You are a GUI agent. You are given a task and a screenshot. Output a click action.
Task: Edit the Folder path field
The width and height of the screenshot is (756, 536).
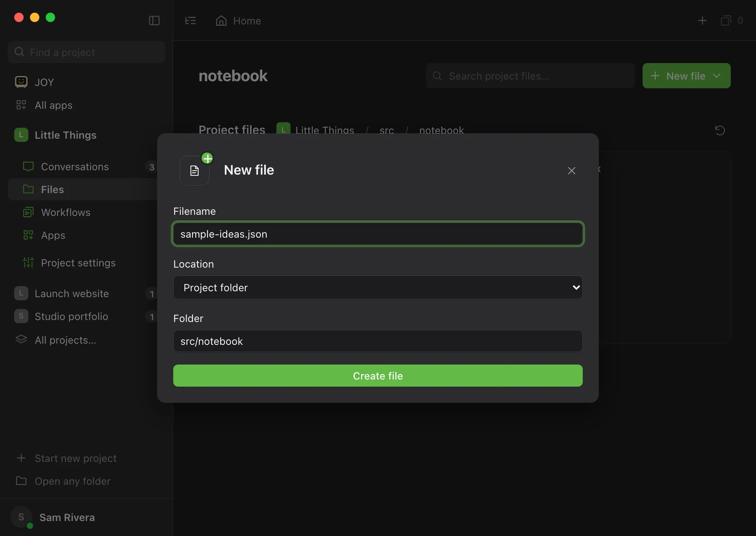pyautogui.click(x=378, y=341)
